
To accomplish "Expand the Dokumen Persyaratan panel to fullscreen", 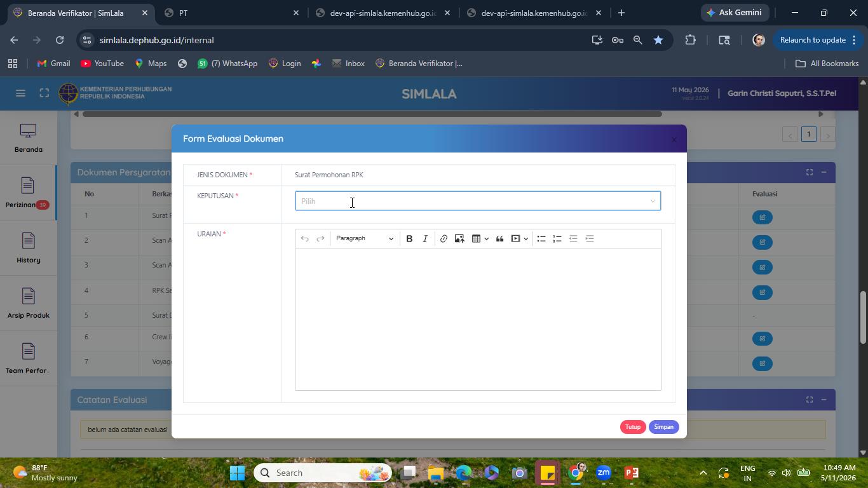I will coord(810,172).
